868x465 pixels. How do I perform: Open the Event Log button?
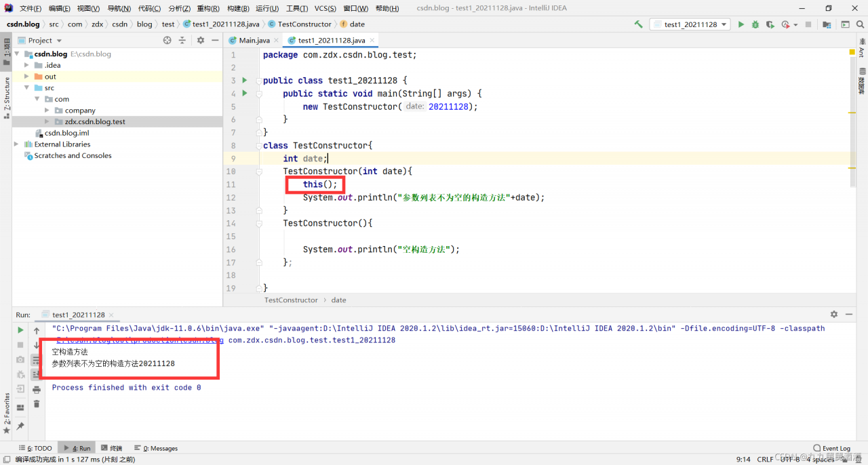tap(831, 448)
